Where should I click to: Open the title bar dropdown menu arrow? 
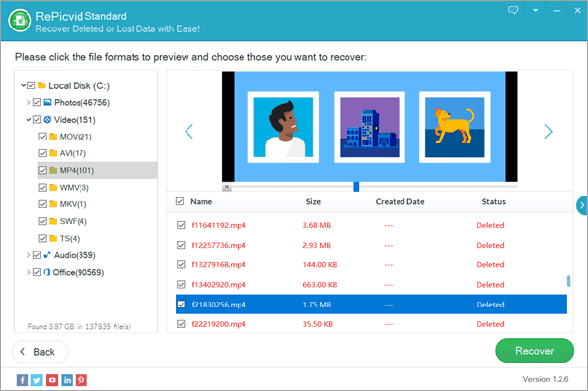(x=536, y=10)
